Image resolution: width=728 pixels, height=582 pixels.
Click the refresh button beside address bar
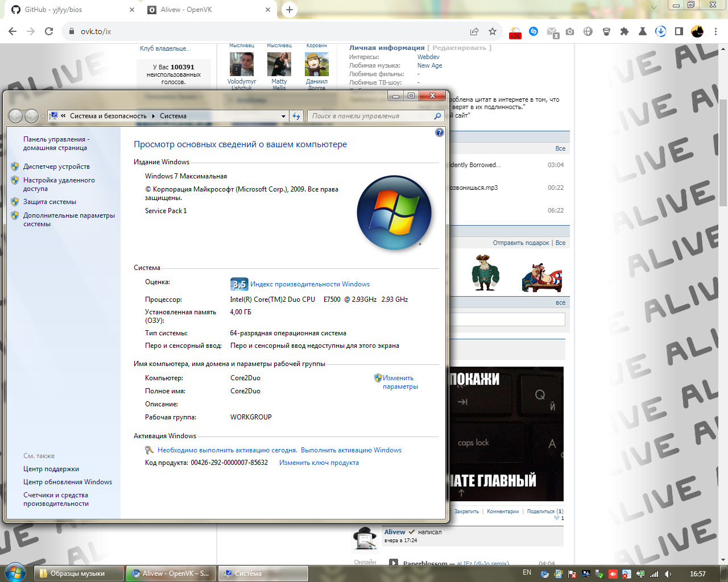point(296,116)
